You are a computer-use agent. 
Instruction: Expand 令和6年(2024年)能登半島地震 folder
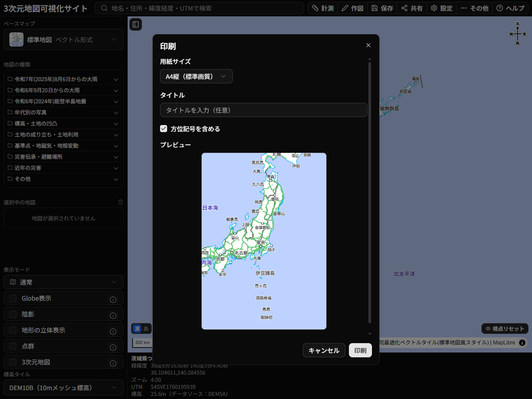tap(63, 101)
